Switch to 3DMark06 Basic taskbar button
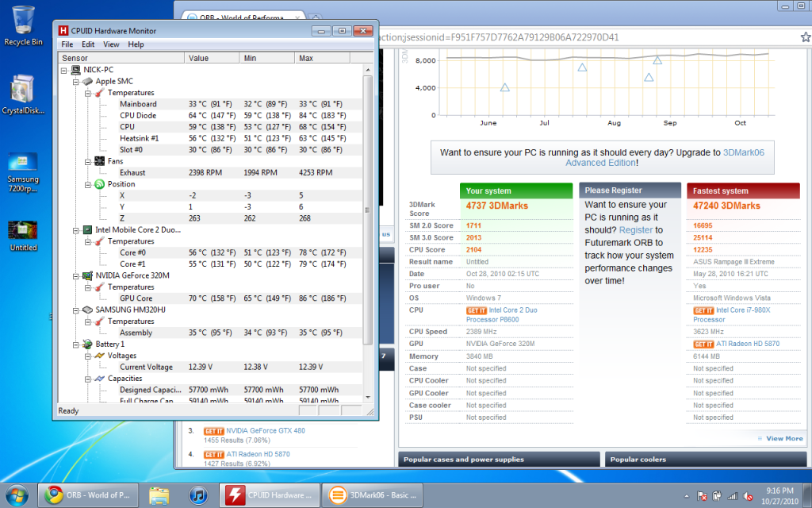The width and height of the screenshot is (812, 508). point(373,495)
